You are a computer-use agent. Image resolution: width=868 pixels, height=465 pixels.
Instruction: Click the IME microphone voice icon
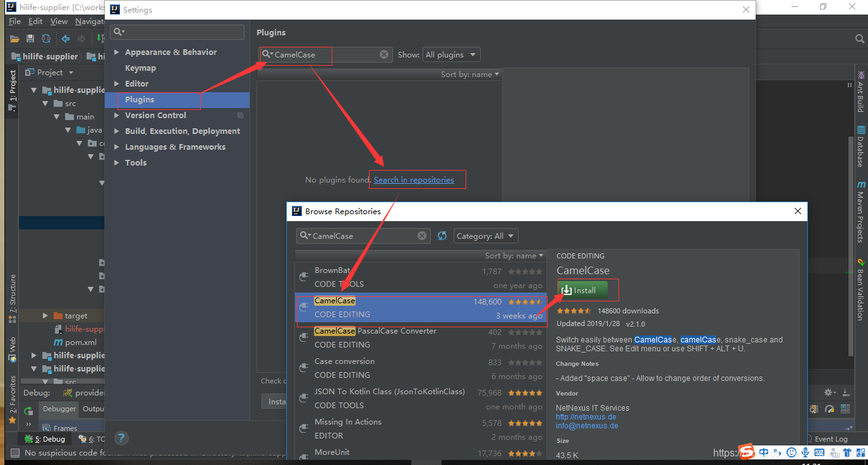point(805,452)
